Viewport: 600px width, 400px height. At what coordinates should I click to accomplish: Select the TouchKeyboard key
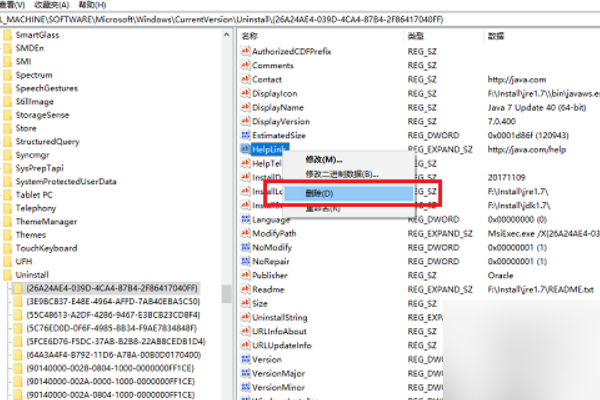[46, 248]
